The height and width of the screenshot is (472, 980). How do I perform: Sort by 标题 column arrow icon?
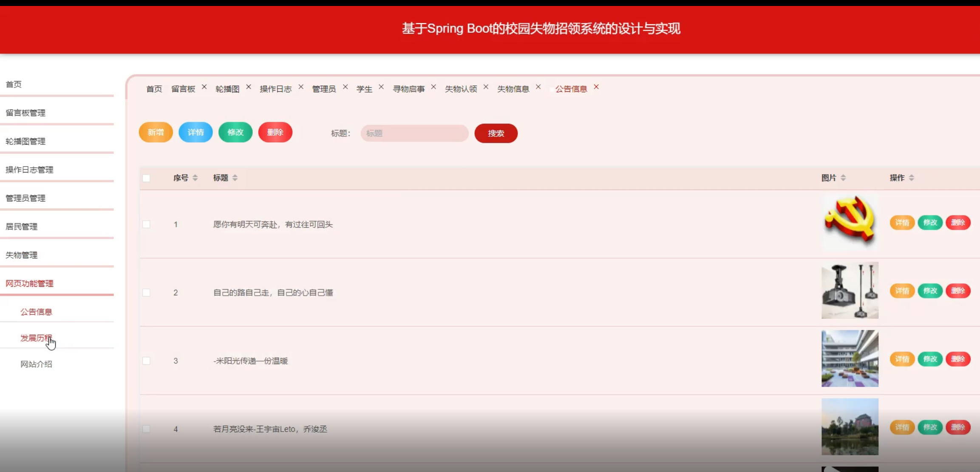pos(235,178)
